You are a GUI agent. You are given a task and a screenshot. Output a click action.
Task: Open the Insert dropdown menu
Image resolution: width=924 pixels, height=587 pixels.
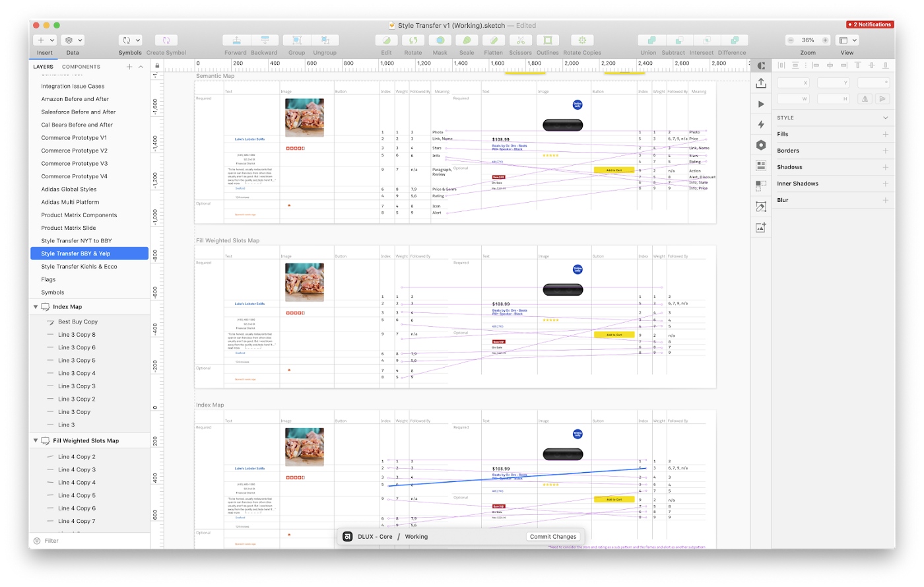tap(45, 40)
